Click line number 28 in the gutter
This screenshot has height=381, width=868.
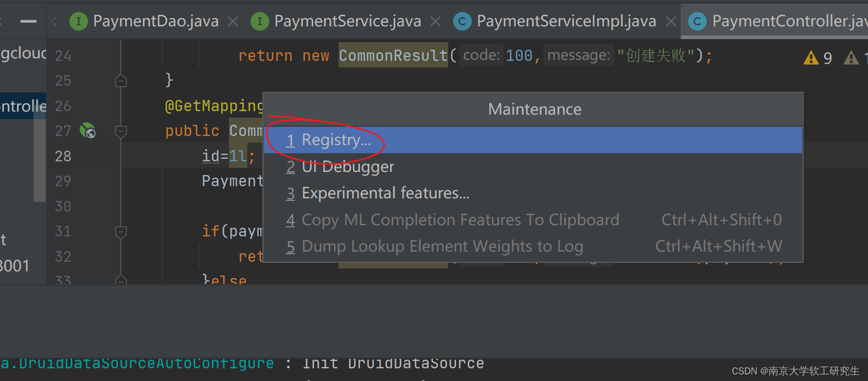(63, 156)
